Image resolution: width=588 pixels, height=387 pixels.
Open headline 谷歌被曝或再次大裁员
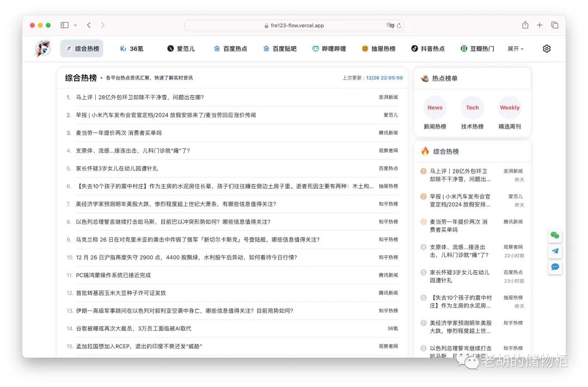coord(133,329)
